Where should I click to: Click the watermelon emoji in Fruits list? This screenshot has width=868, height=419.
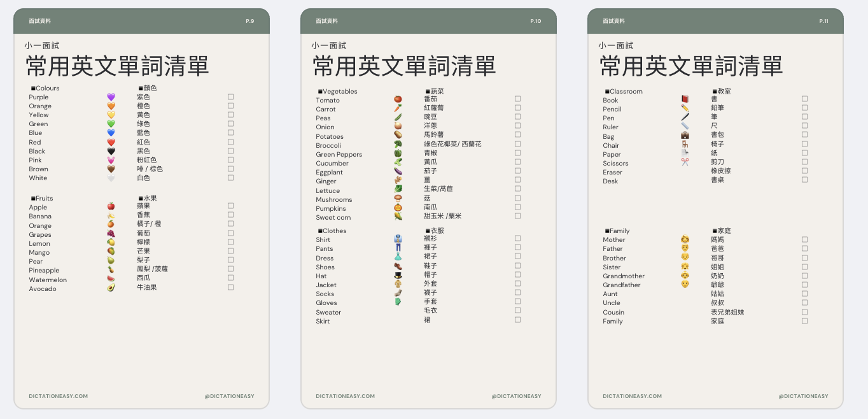(111, 279)
